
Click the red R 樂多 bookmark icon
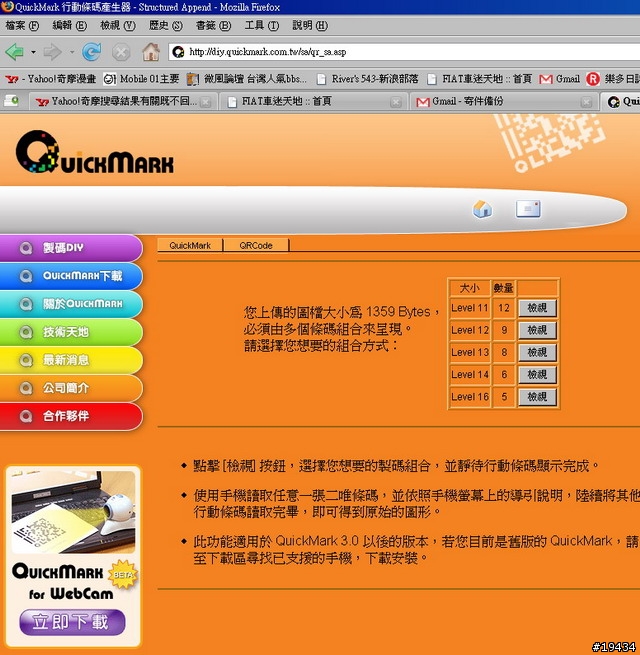coord(593,79)
